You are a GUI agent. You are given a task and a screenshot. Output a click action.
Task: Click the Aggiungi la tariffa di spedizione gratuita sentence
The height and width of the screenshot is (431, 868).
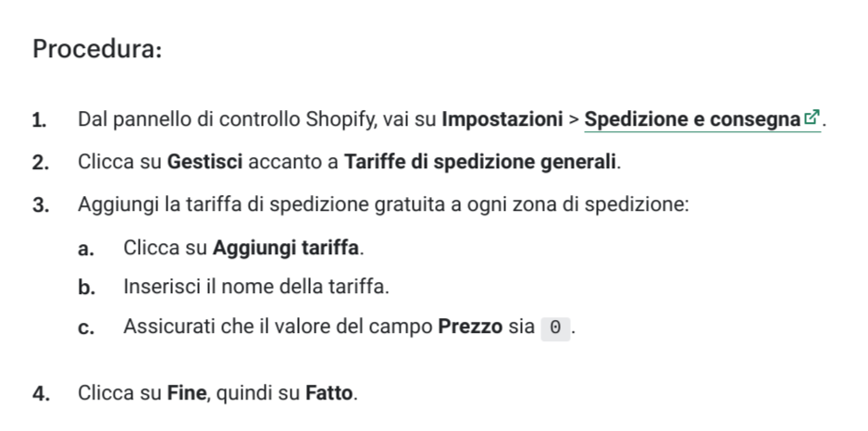[384, 204]
